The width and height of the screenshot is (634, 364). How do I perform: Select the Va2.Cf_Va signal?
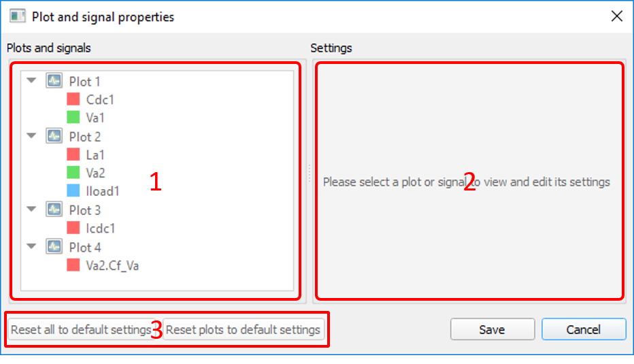113,265
